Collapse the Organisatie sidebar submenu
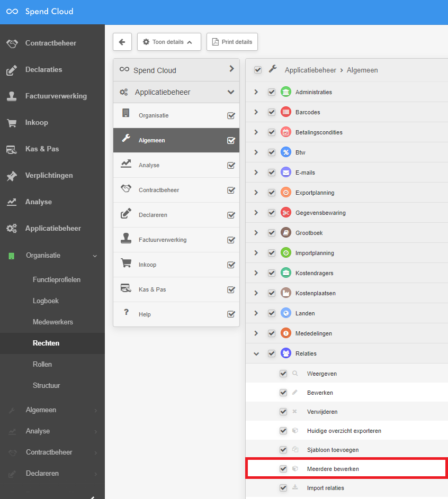The height and width of the screenshot is (499, 448). click(95, 256)
